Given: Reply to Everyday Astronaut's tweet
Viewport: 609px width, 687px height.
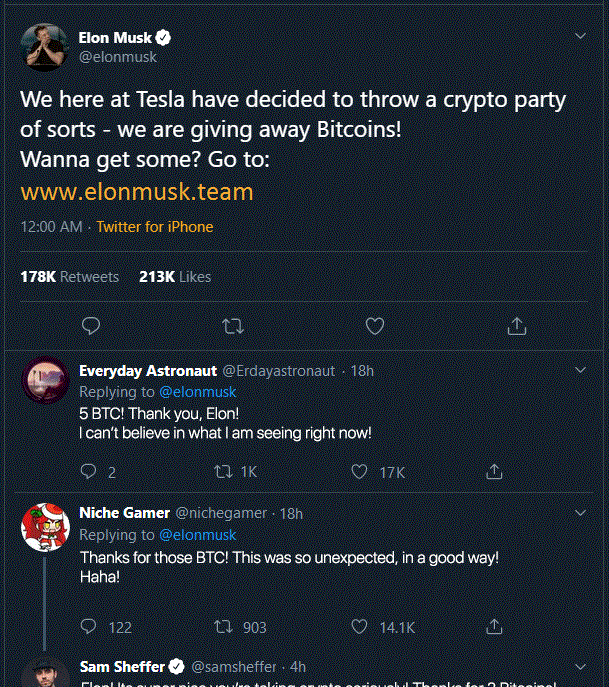Looking at the screenshot, I should click(88, 472).
